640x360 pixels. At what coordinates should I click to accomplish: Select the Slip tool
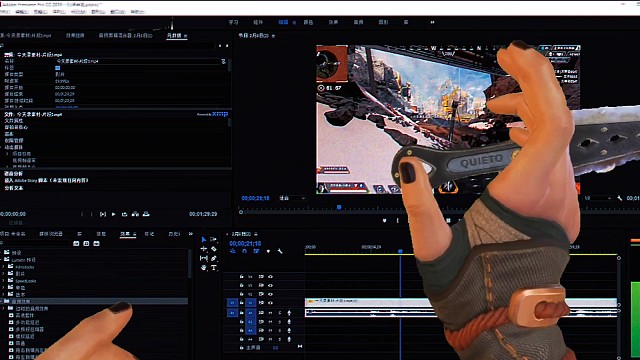point(204,258)
